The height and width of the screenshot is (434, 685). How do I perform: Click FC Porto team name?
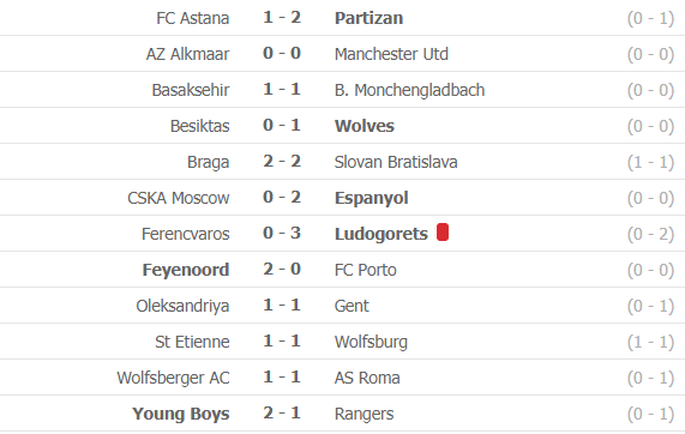[365, 270]
